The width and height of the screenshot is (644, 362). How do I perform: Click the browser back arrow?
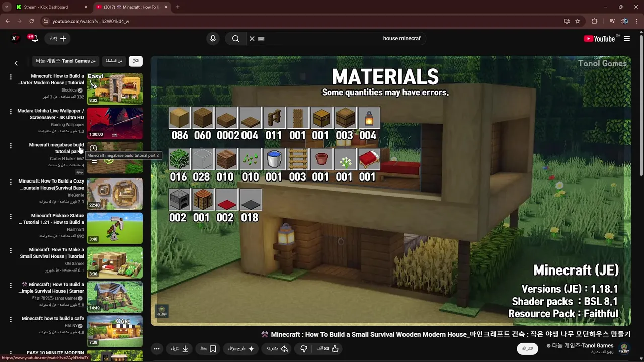[7, 21]
